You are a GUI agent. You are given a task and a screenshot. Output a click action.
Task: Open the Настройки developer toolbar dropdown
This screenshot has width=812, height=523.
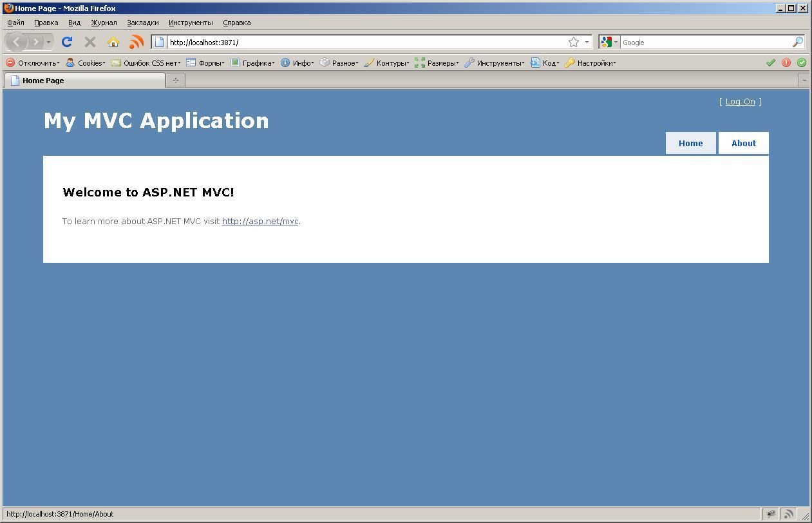(x=590, y=63)
